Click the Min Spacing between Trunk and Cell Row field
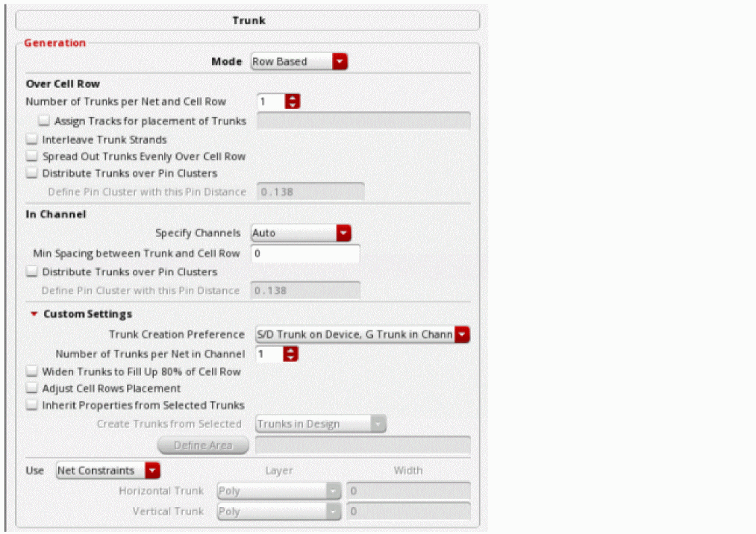 [305, 254]
